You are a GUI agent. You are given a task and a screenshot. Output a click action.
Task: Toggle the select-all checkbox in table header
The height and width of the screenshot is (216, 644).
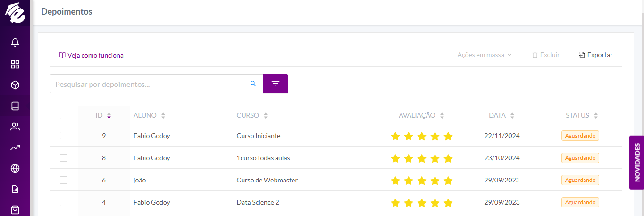[64, 115]
